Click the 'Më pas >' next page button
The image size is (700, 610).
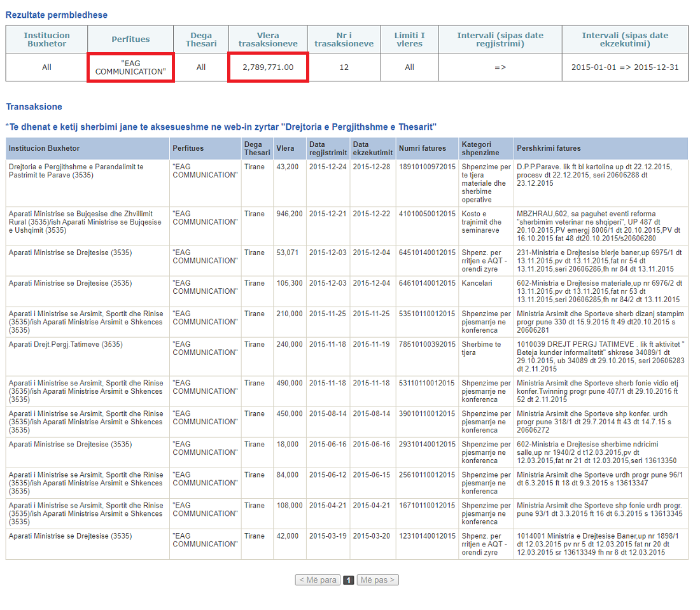point(377,580)
